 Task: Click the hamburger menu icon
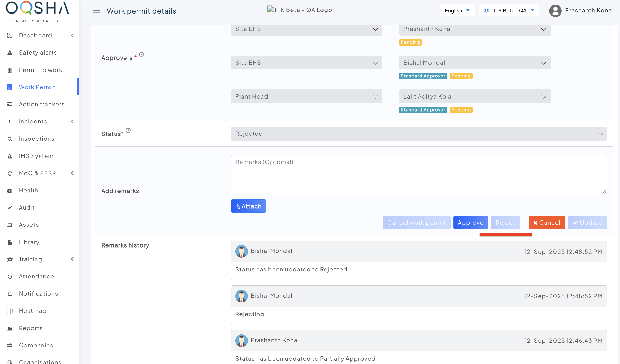(96, 11)
